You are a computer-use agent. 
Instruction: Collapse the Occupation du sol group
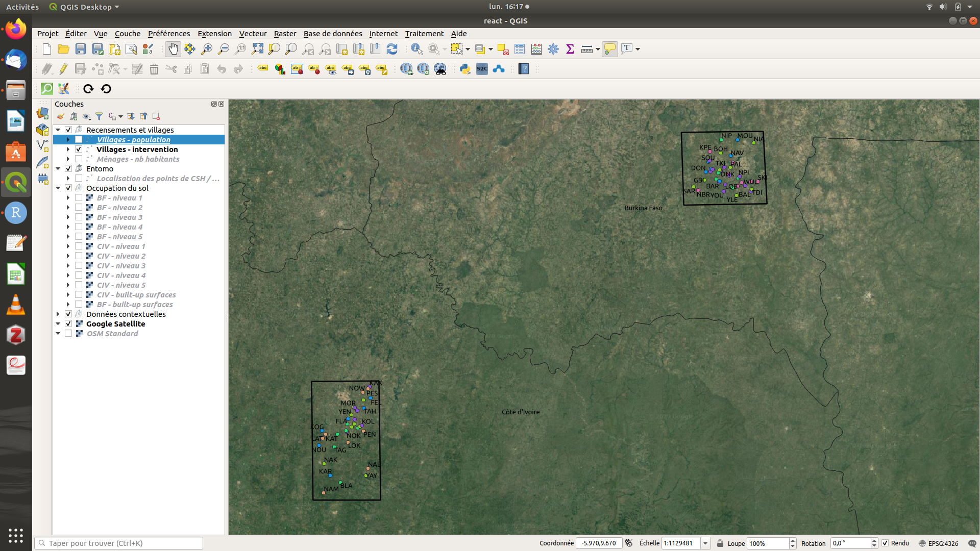click(58, 188)
